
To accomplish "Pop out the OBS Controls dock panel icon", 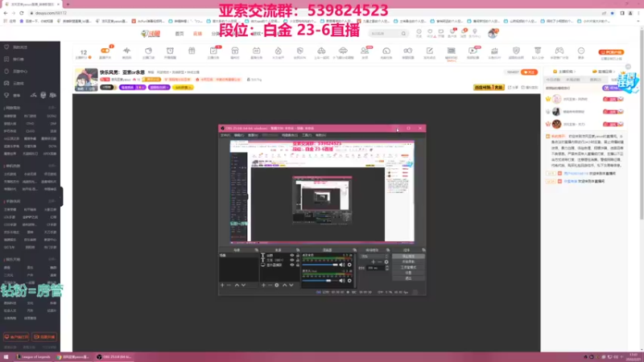I will (x=423, y=250).
